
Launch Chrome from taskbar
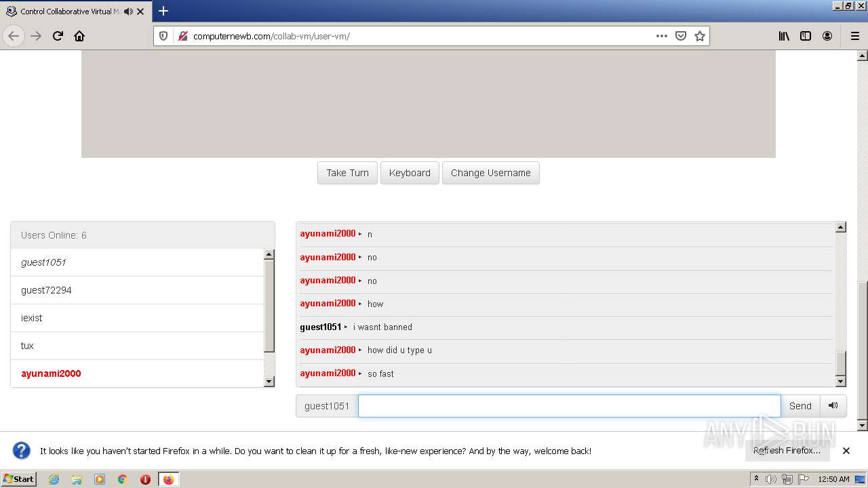123,479
